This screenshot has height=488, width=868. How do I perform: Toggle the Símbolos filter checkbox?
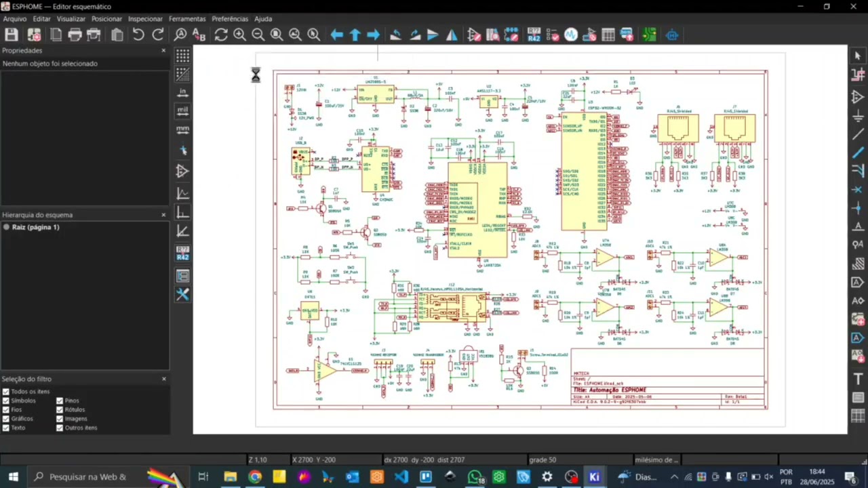6,401
